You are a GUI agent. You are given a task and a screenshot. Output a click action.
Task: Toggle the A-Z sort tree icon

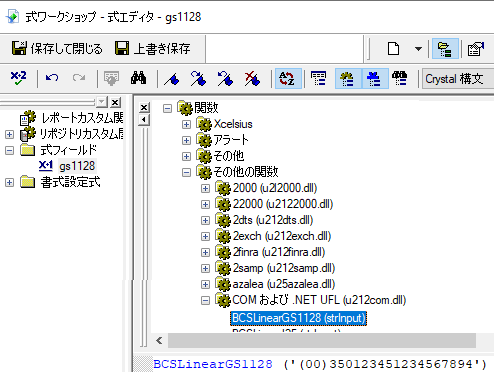288,79
